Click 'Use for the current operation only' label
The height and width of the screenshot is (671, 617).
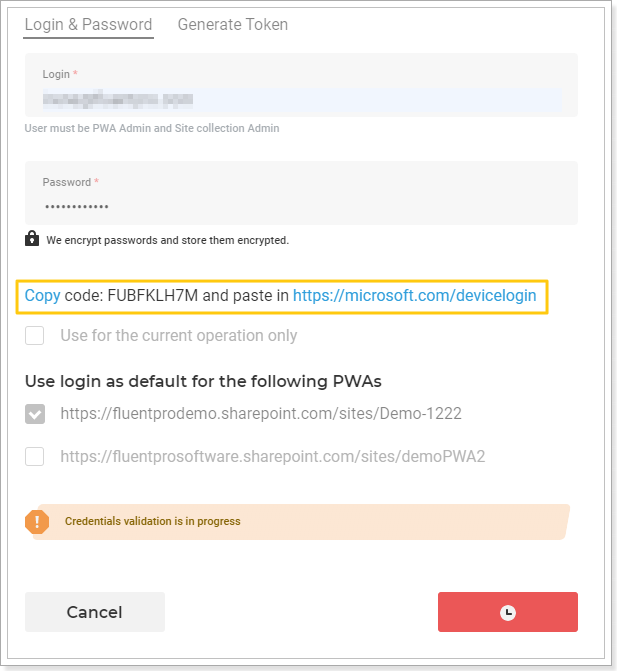[178, 336]
